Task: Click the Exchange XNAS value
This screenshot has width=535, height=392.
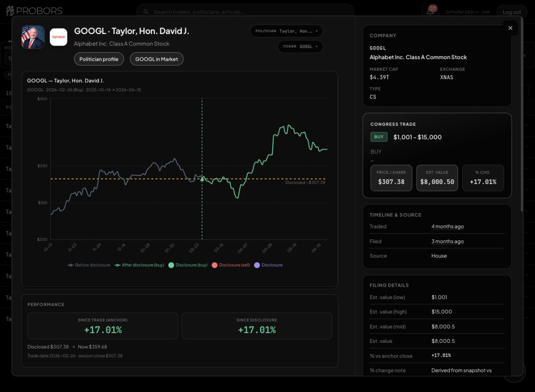Action: pos(446,77)
